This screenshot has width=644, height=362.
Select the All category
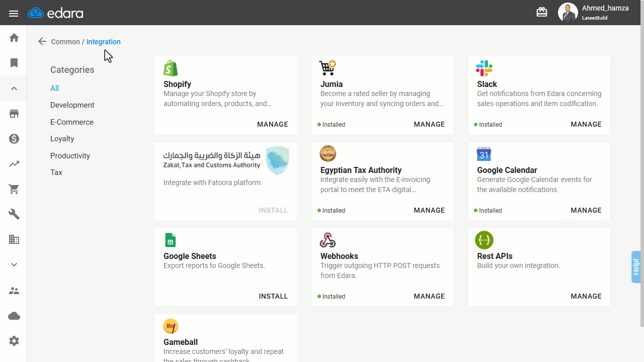point(54,88)
